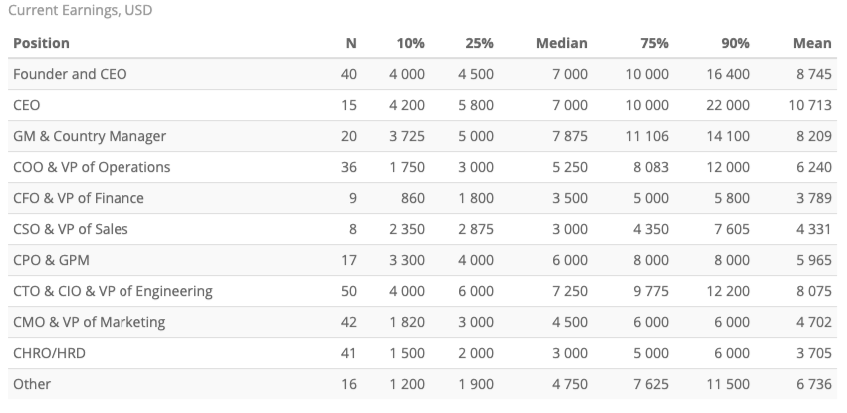The height and width of the screenshot is (413, 847).
Task: Select the Founder and CEO row label
Action: tap(69, 74)
